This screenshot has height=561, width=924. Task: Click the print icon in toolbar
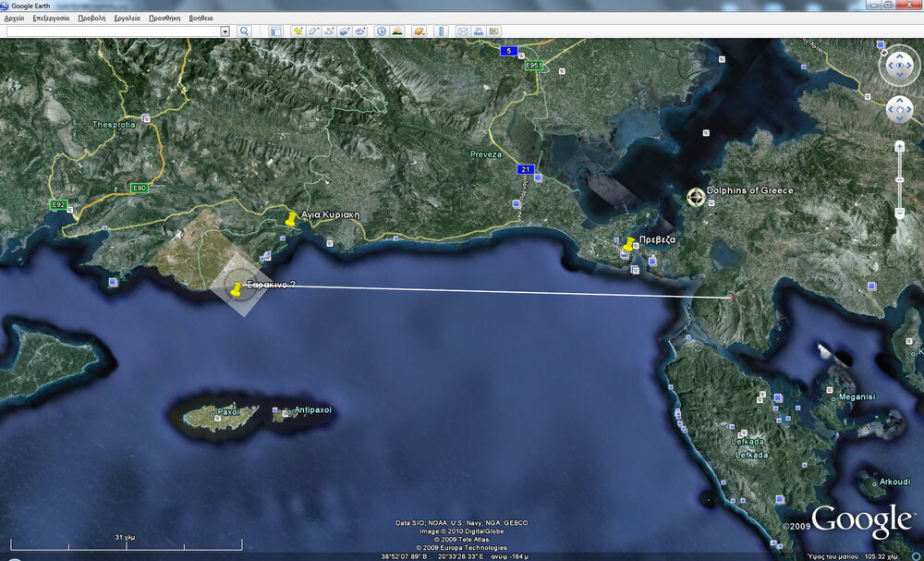point(479,31)
